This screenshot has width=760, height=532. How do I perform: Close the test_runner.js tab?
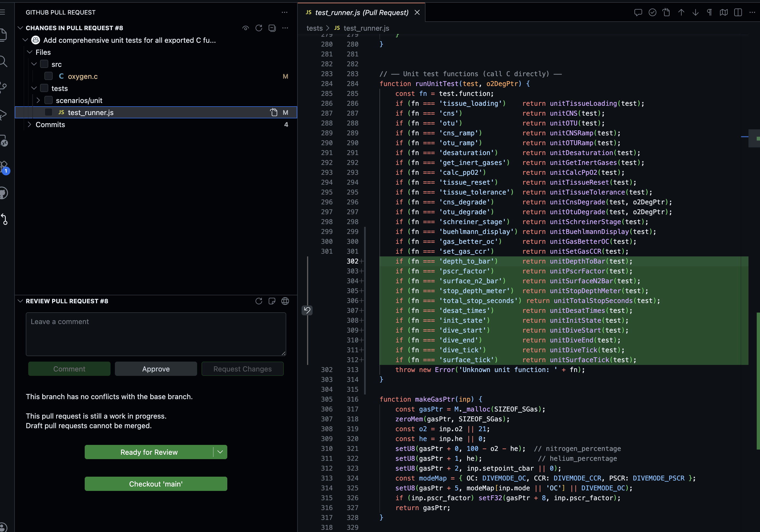pyautogui.click(x=417, y=13)
